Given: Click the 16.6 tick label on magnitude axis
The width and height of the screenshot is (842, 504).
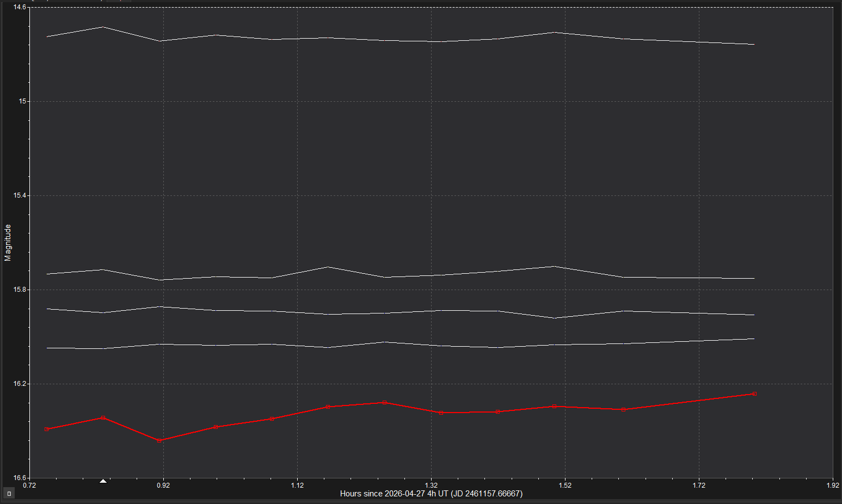Looking at the screenshot, I should [x=20, y=477].
